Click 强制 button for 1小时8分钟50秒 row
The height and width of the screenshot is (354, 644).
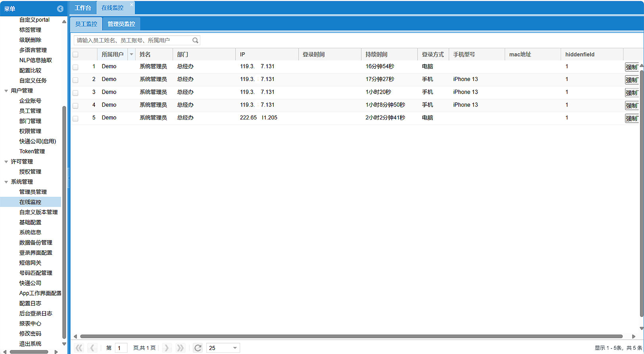tap(632, 106)
